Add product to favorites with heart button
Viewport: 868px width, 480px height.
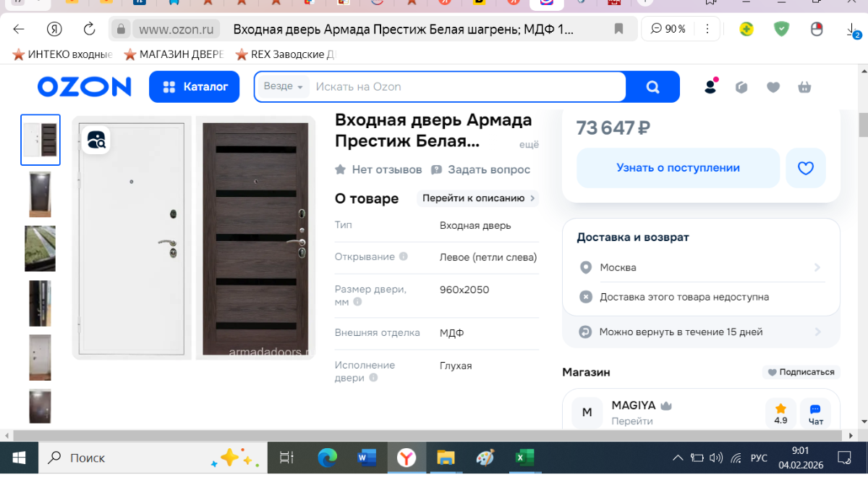[x=805, y=168]
